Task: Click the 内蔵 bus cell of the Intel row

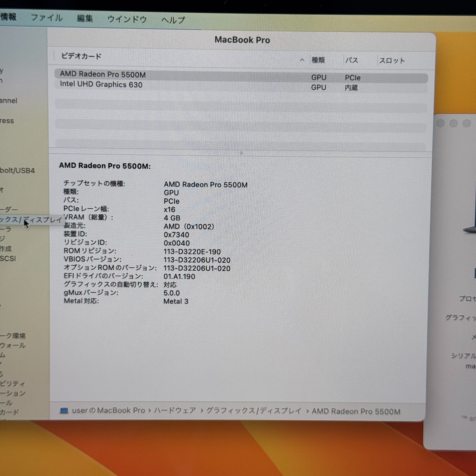Action: 351,88
